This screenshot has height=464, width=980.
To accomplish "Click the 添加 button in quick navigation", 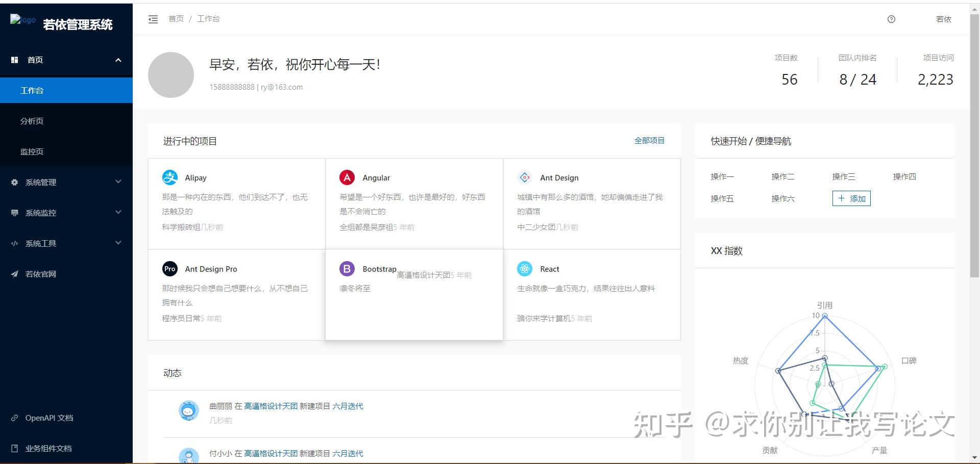I will point(851,198).
